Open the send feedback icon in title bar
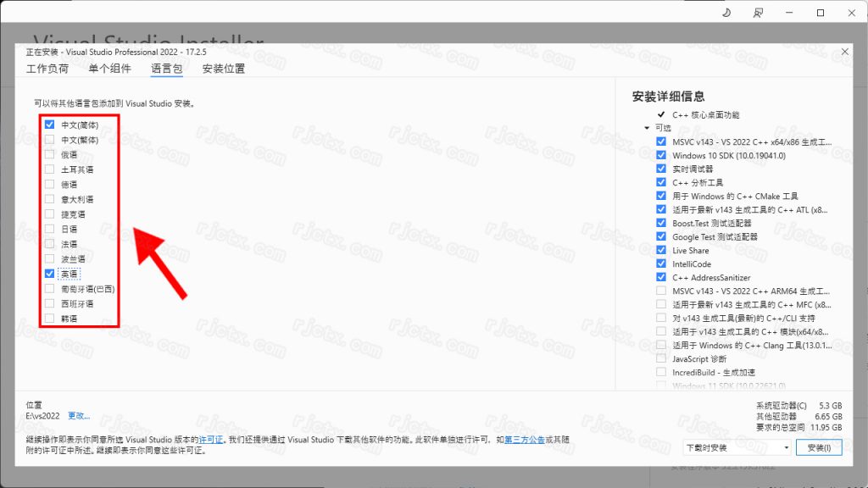 point(758,13)
